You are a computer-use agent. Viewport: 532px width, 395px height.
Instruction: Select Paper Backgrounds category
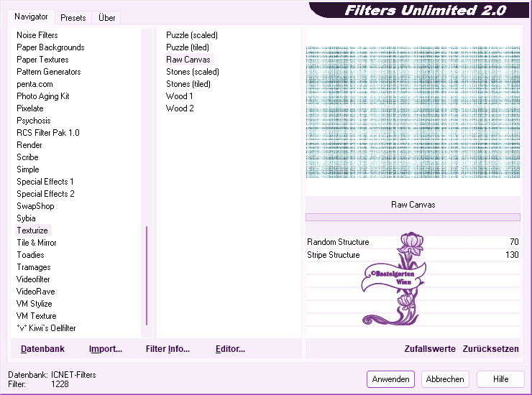[50, 47]
